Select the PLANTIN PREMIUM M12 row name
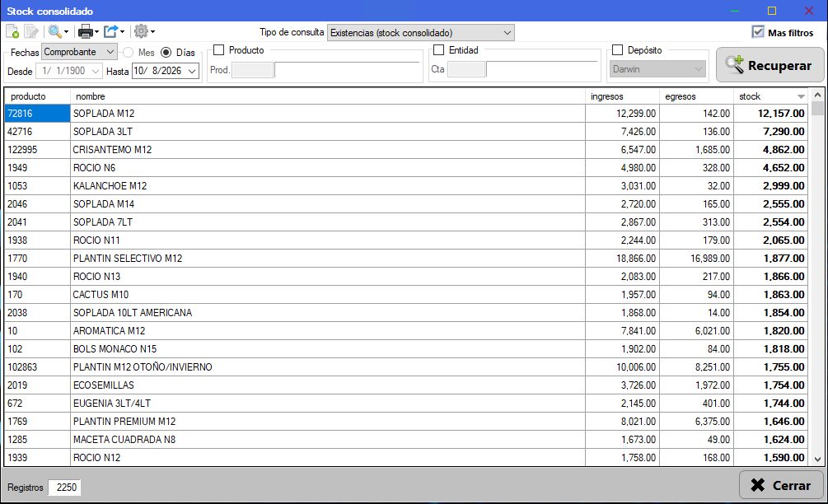This screenshot has height=504, width=828. (124, 421)
